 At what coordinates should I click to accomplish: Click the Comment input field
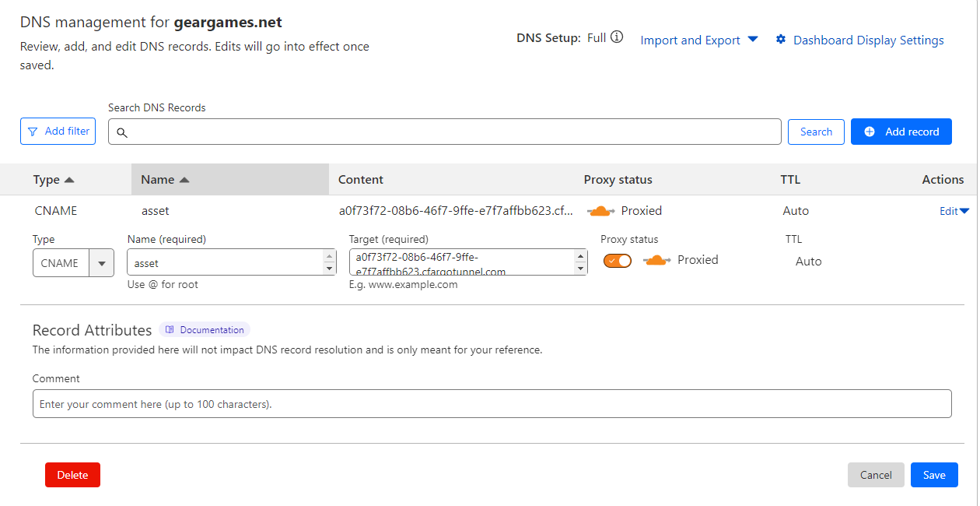pos(492,404)
